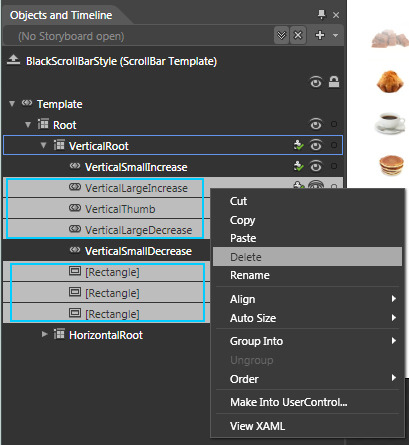Expand the HorizontalRoot node
Image resolution: width=409 pixels, height=445 pixels.
(x=44, y=334)
